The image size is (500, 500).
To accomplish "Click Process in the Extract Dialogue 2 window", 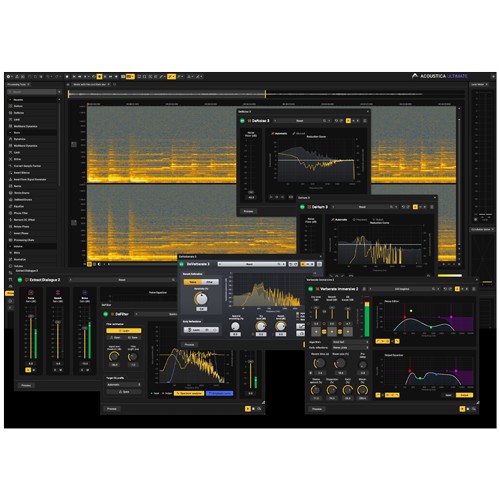I will (26, 385).
